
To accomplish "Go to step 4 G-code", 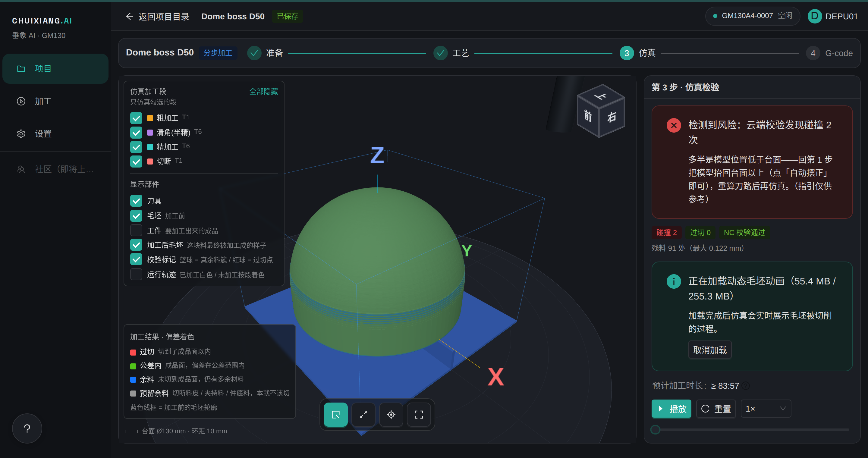I will coord(830,53).
